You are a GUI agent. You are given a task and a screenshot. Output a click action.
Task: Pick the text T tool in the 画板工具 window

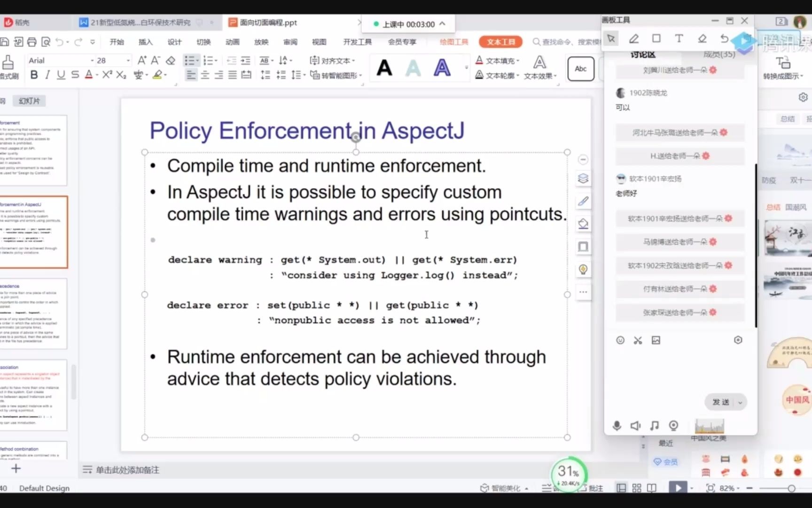click(679, 39)
